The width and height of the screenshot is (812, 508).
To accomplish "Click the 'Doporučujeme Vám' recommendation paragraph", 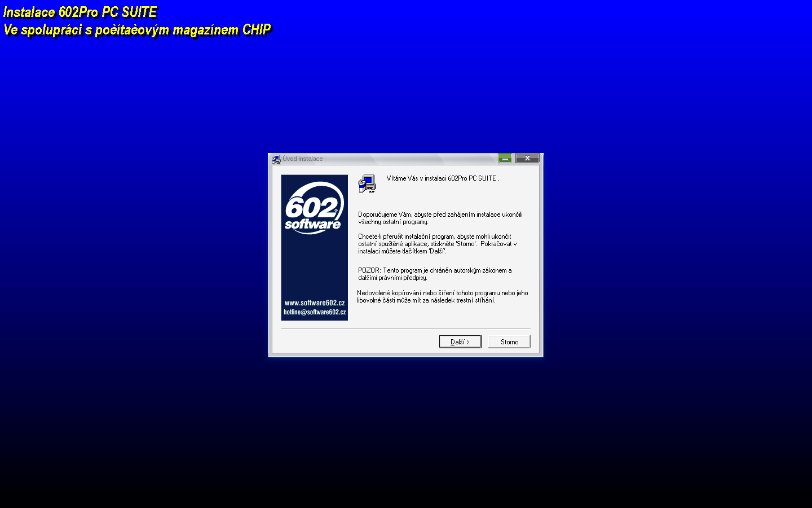I will [x=440, y=218].
